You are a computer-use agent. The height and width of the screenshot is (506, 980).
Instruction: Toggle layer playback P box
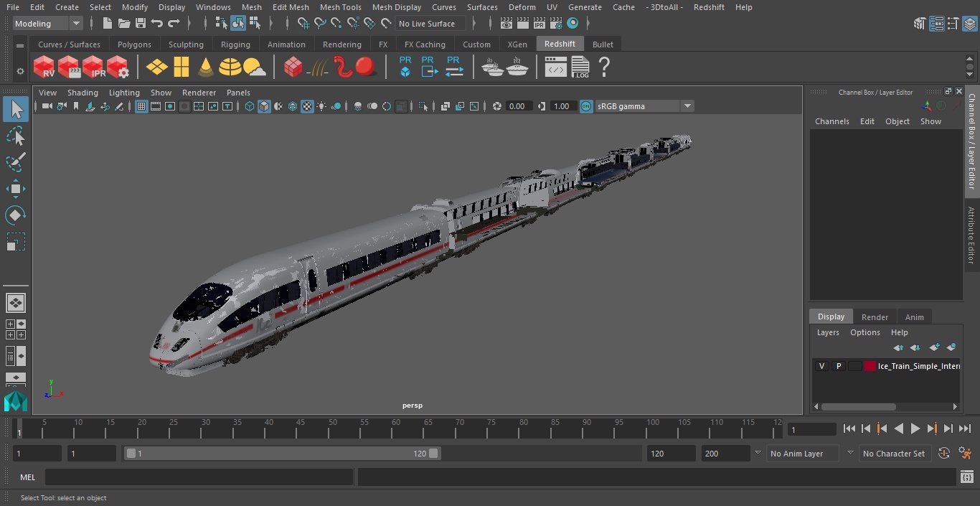pos(838,366)
